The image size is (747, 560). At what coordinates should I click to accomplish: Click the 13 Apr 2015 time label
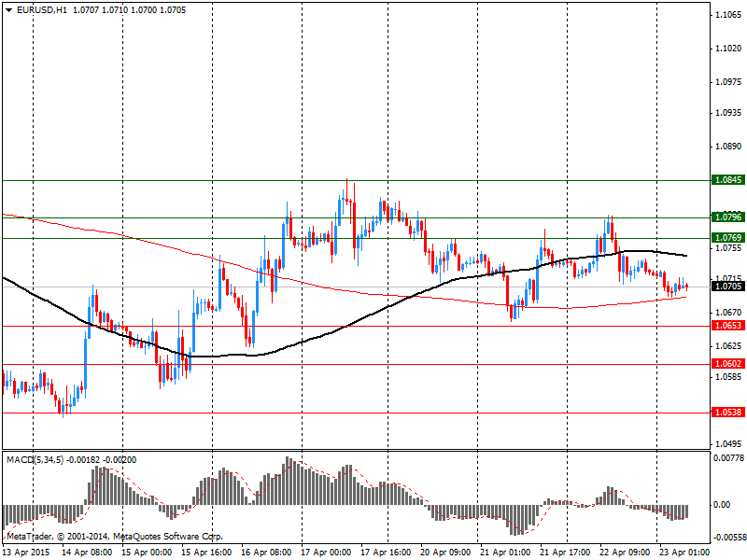[x=27, y=553]
